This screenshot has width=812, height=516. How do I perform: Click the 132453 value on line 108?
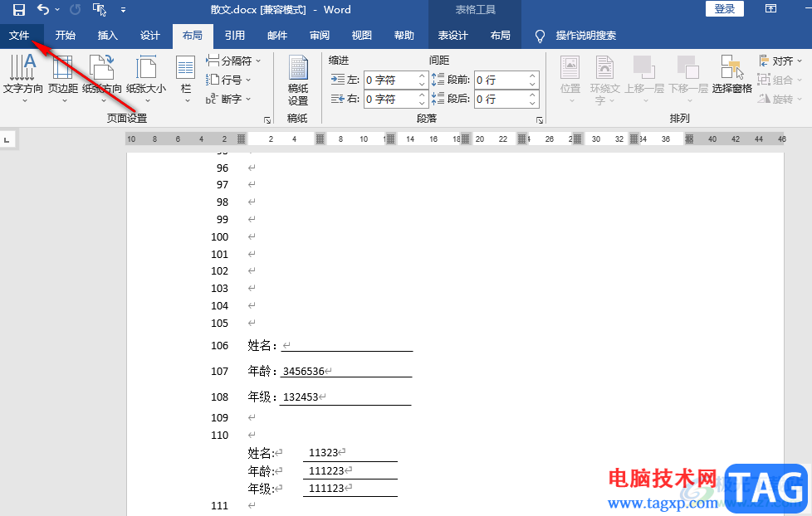click(x=301, y=397)
